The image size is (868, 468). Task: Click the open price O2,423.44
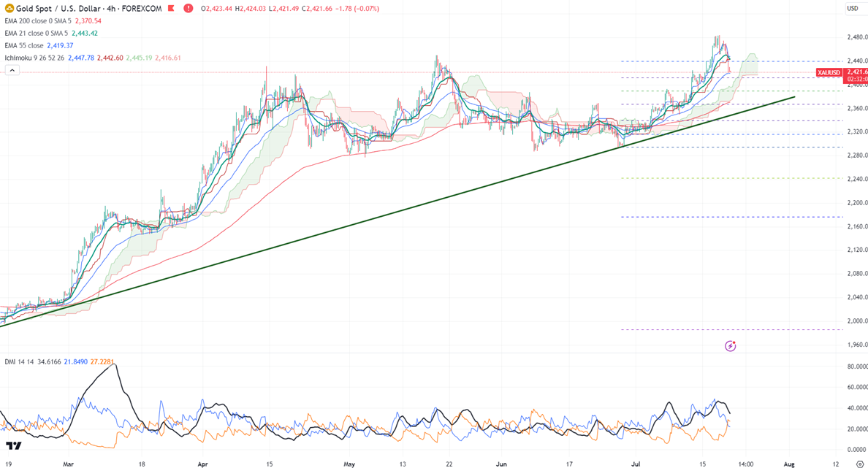pos(216,9)
